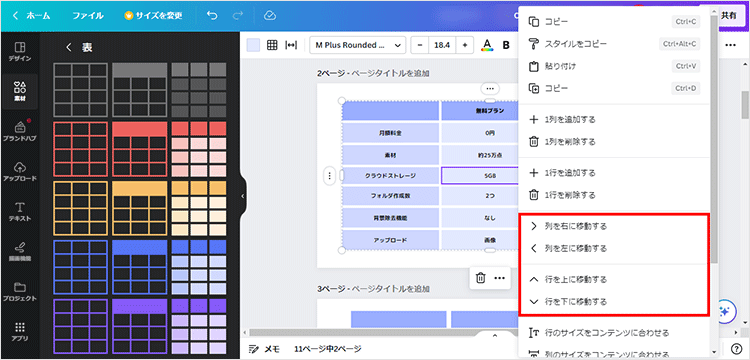Select 列を左に移動する

pyautogui.click(x=614, y=249)
